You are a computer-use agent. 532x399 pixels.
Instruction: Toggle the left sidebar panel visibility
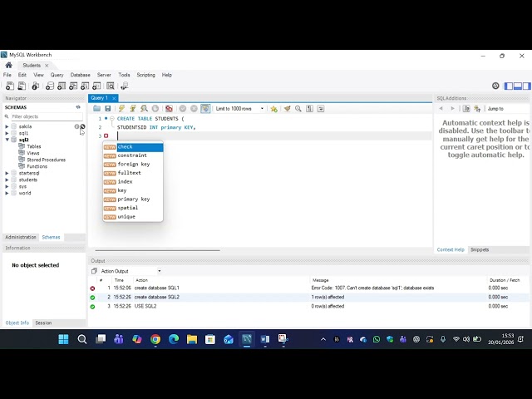pyautogui.click(x=508, y=86)
